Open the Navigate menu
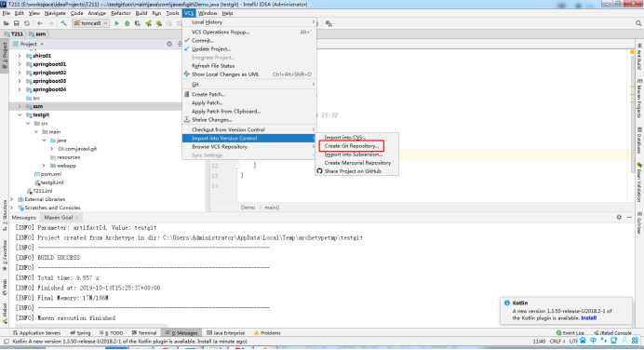The width and height of the screenshot is (644, 350). 55,13
